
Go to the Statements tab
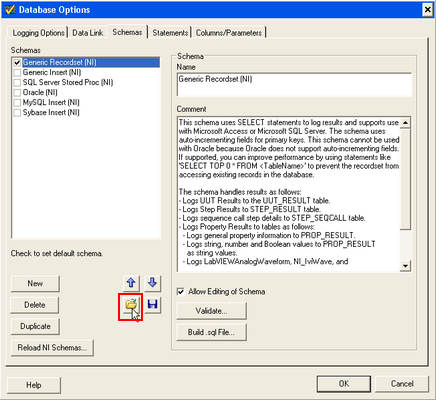click(x=170, y=33)
